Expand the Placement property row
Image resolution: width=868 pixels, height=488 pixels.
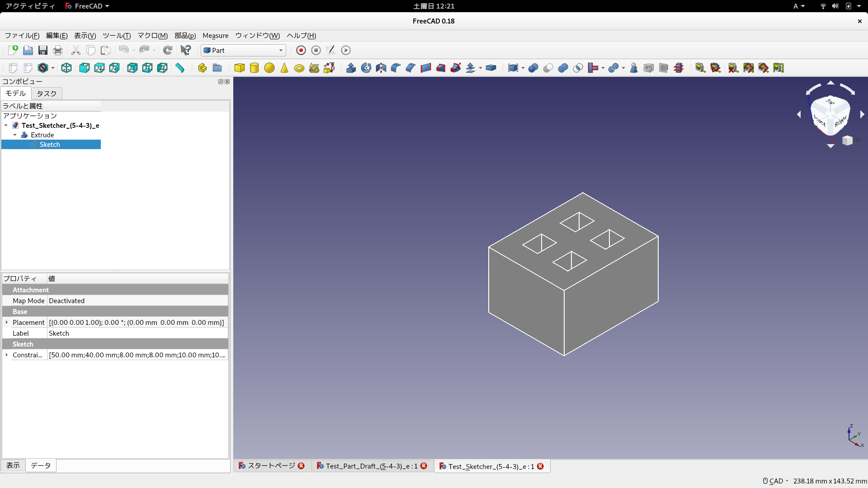pyautogui.click(x=6, y=322)
